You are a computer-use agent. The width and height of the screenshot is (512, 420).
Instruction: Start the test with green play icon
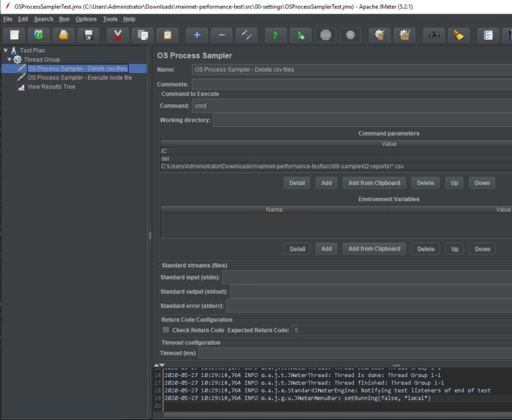pos(276,35)
